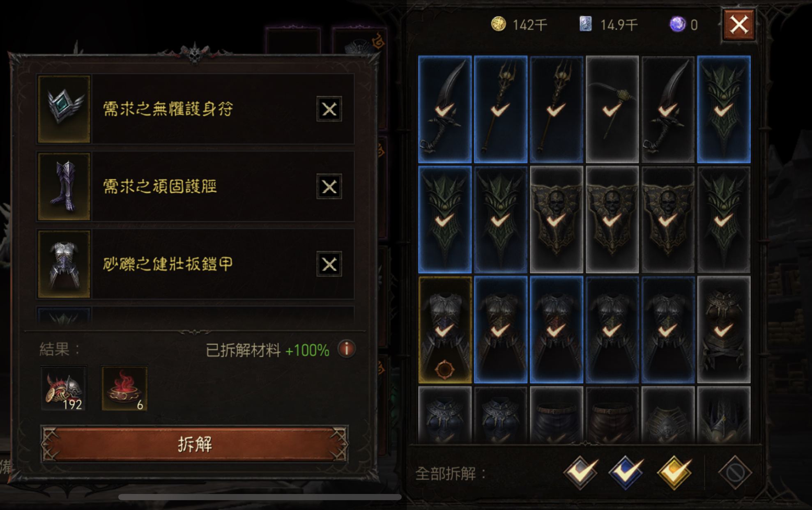Close the inventory panel with red X
812x510 pixels.
pyautogui.click(x=738, y=25)
